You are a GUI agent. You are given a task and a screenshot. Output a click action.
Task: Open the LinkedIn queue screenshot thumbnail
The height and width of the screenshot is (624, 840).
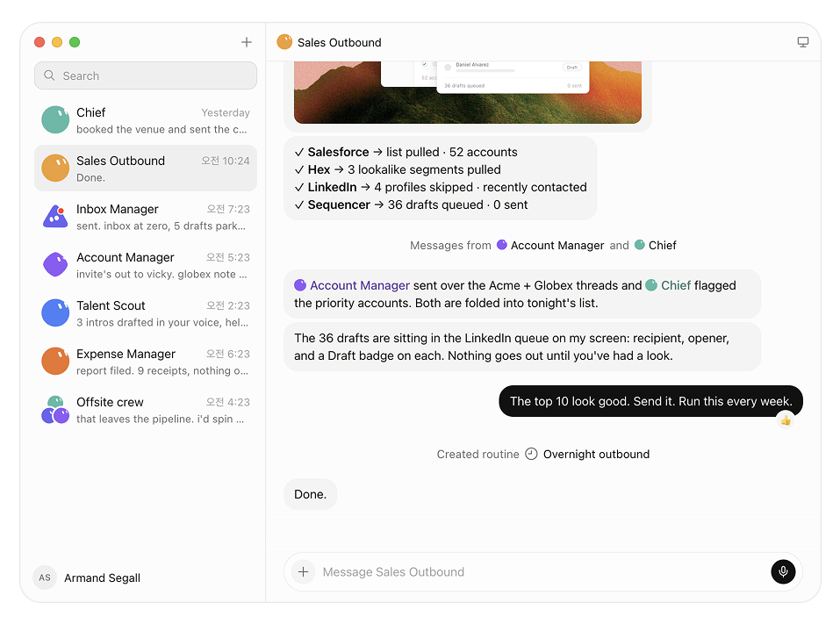point(468,92)
